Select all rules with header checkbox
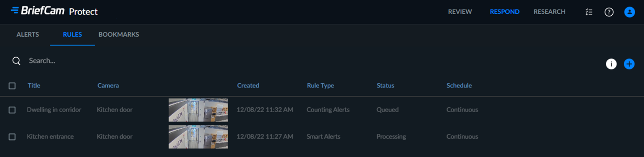 (12, 86)
